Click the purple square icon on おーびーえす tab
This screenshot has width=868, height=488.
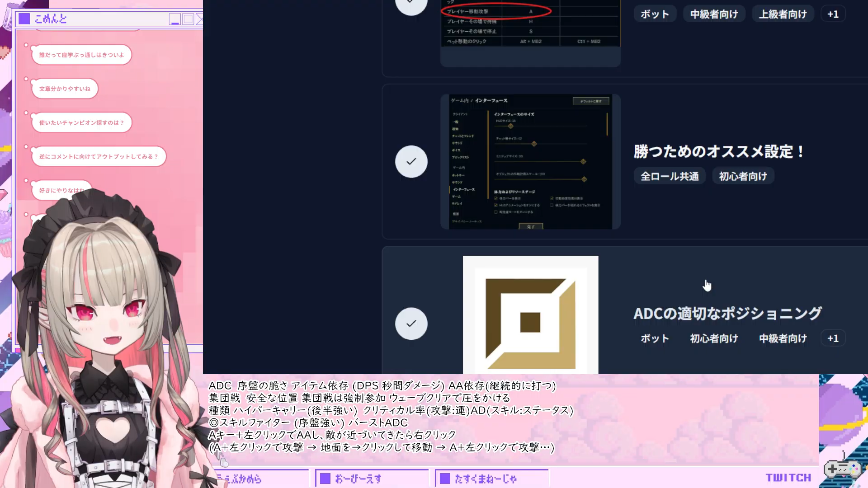pyautogui.click(x=325, y=479)
